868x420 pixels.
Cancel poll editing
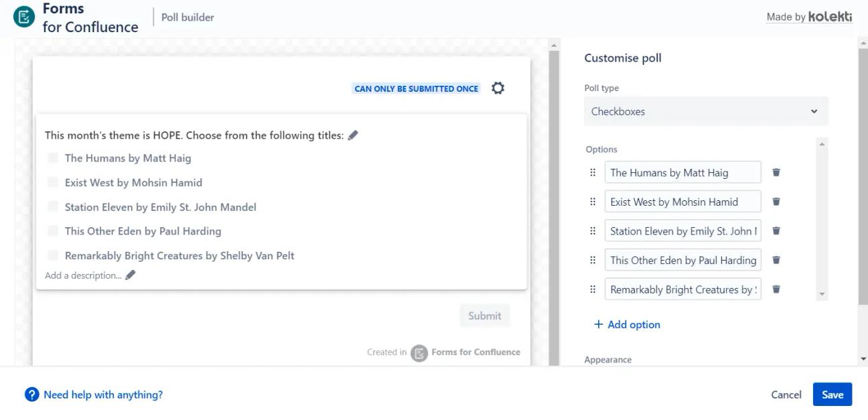(786, 395)
